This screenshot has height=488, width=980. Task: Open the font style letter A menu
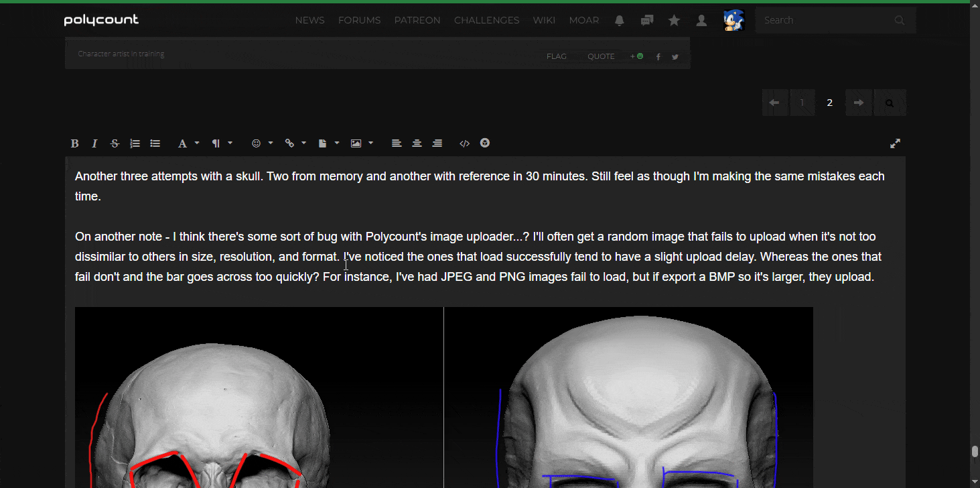pos(182,143)
